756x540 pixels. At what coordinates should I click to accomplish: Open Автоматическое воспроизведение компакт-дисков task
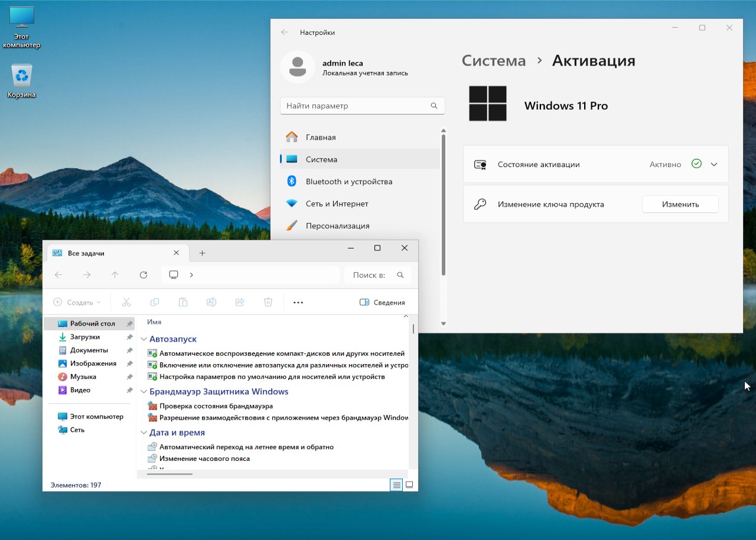pyautogui.click(x=276, y=354)
